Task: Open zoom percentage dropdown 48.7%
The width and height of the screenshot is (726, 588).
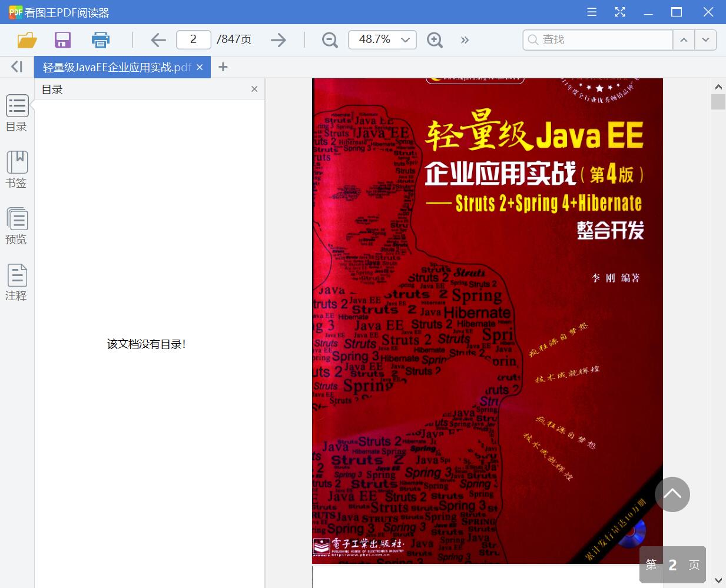Action: tap(383, 39)
